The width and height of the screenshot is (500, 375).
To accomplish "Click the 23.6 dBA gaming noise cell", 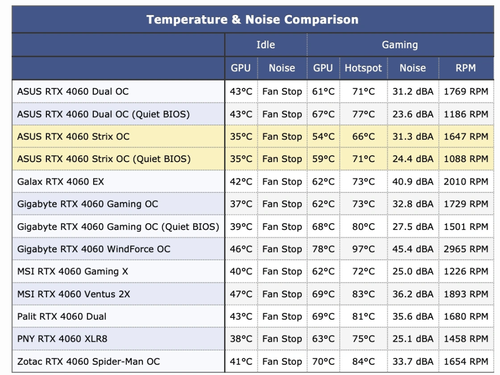I will pyautogui.click(x=413, y=114).
